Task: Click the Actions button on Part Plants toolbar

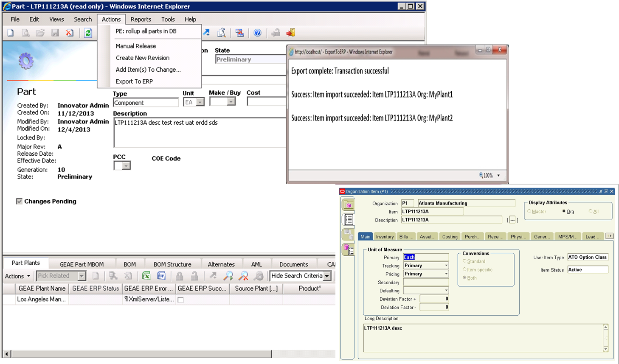Action: pos(17,276)
